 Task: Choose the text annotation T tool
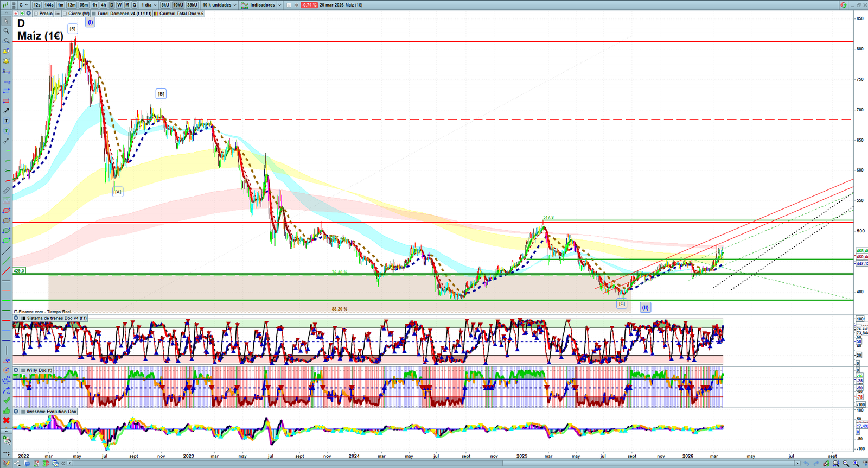[x=6, y=121]
